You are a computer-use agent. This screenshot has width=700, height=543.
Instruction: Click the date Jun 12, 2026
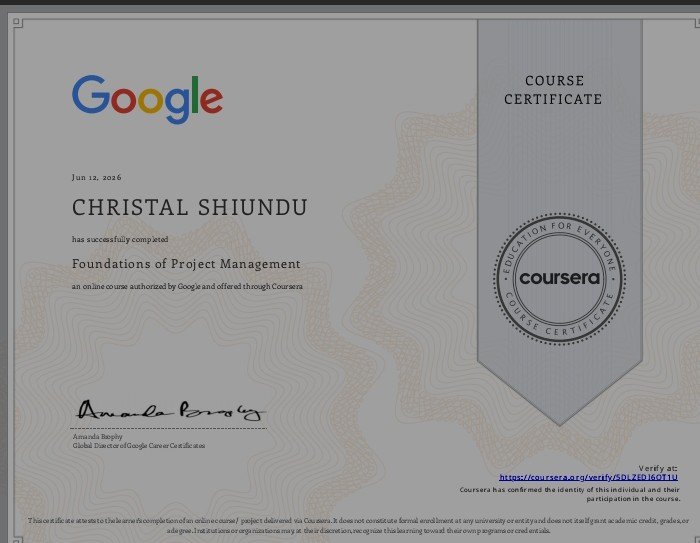[x=96, y=177]
